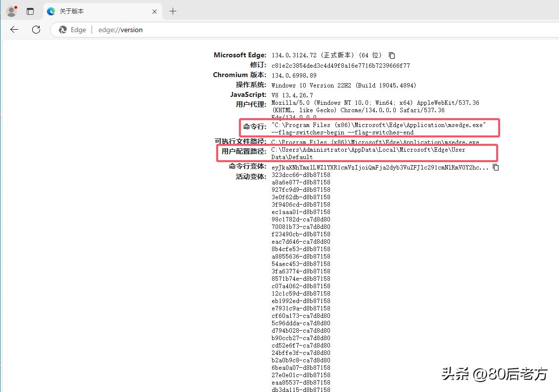The image size is (559, 392).
Task: Open a new browser tab
Action: click(x=172, y=11)
